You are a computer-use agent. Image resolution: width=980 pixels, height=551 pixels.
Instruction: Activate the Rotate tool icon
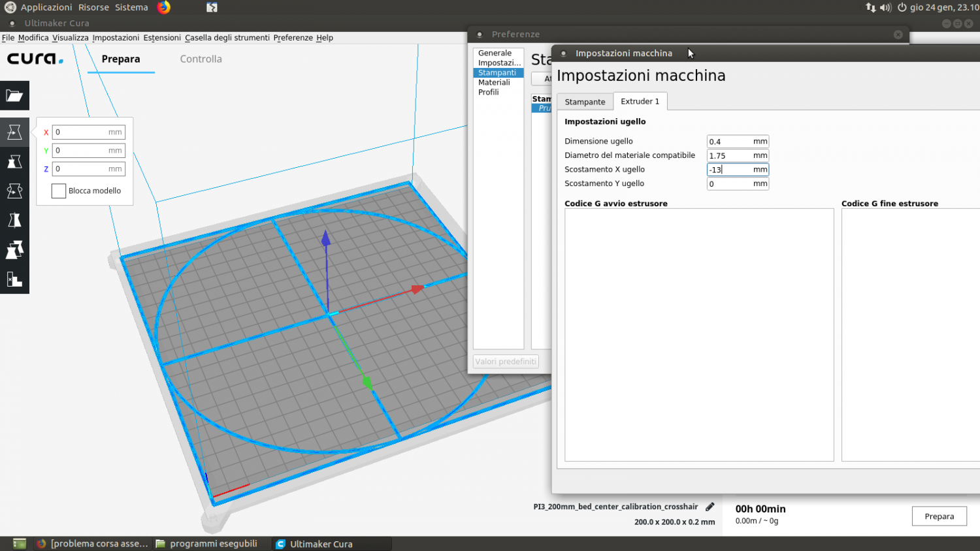[14, 191]
